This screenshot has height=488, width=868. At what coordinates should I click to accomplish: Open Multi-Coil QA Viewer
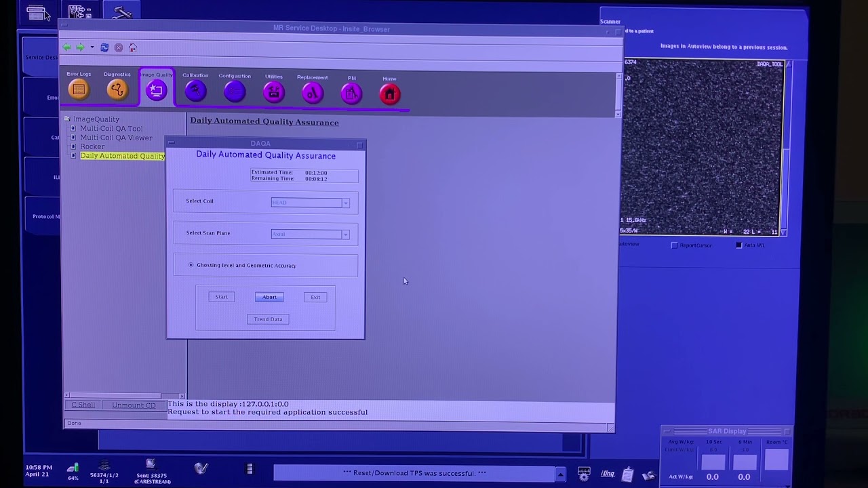(116, 138)
